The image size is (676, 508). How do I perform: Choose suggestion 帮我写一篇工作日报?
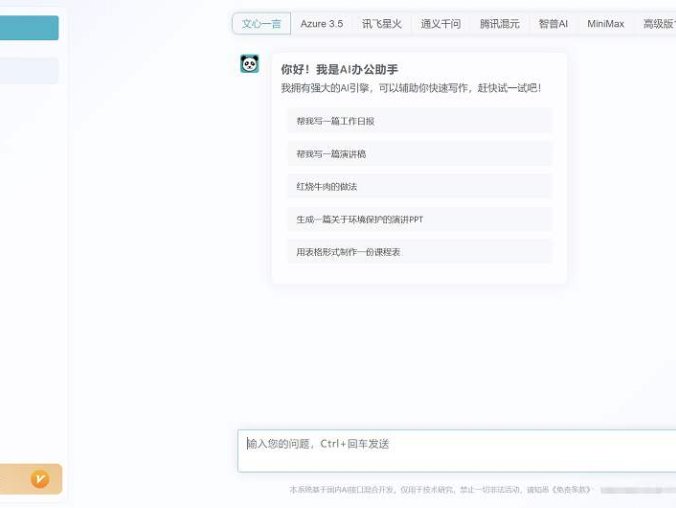(x=420, y=121)
